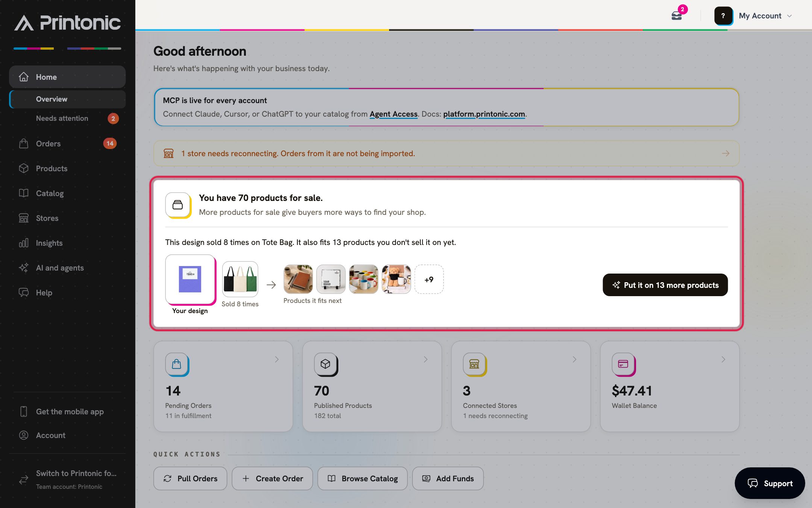Click the Connected Stores card icon
This screenshot has width=812, height=508.
pyautogui.click(x=474, y=364)
